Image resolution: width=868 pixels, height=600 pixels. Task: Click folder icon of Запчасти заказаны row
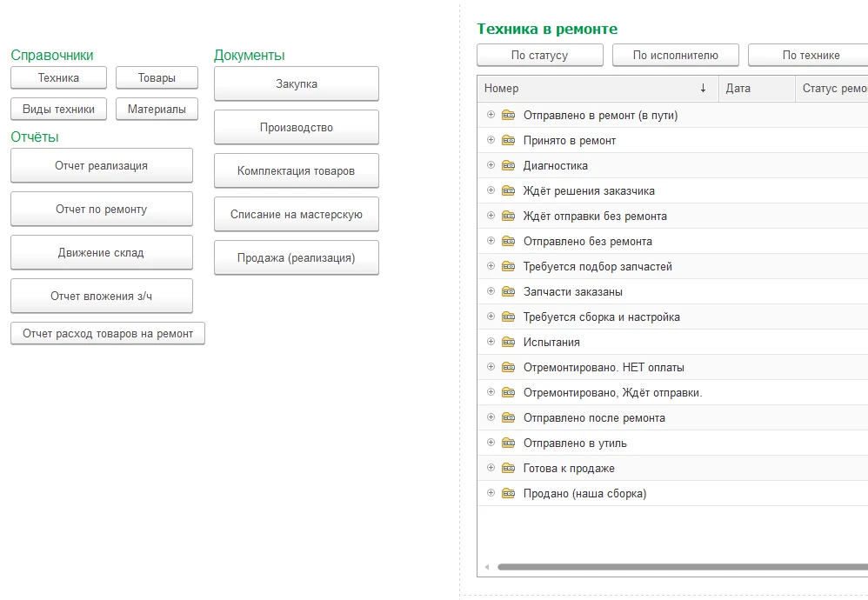point(509,292)
